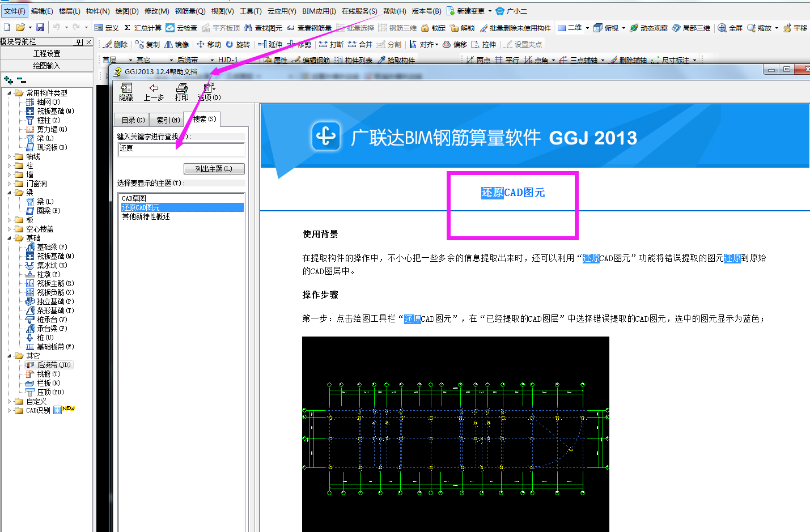Open the 后浇带 component dropdown

(213, 60)
